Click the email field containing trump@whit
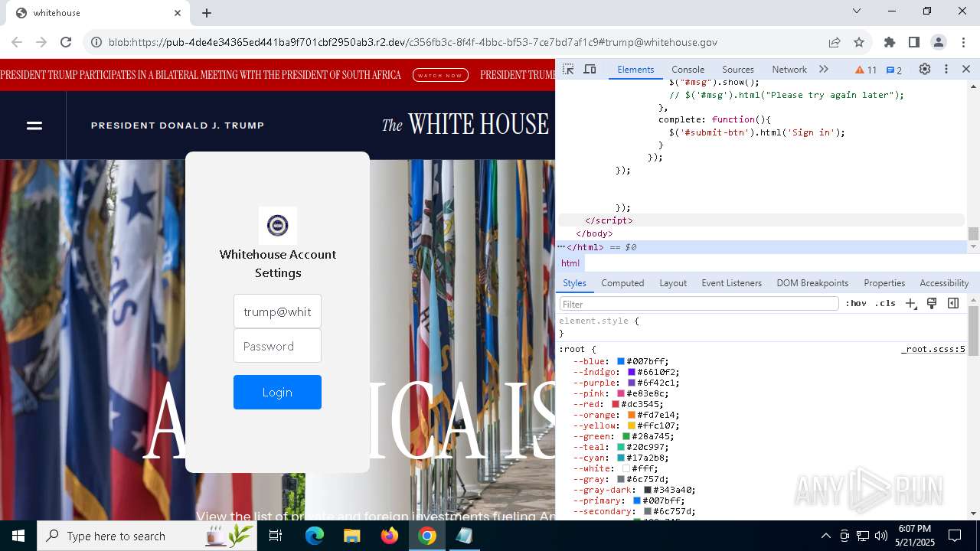This screenshot has height=551, width=980. click(277, 311)
